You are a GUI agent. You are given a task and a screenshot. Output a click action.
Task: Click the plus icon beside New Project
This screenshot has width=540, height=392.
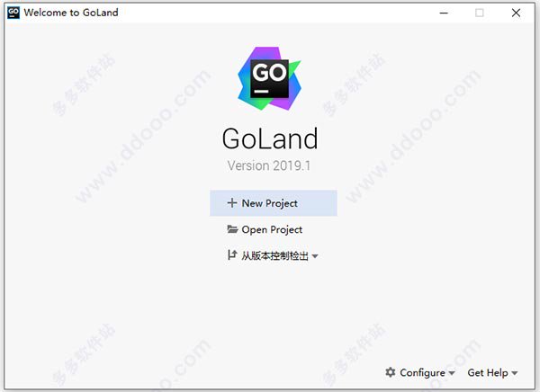pos(232,202)
